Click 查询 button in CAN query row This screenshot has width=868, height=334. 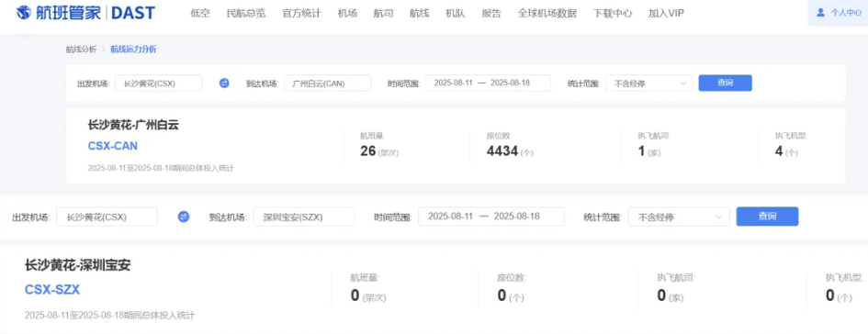coord(726,83)
